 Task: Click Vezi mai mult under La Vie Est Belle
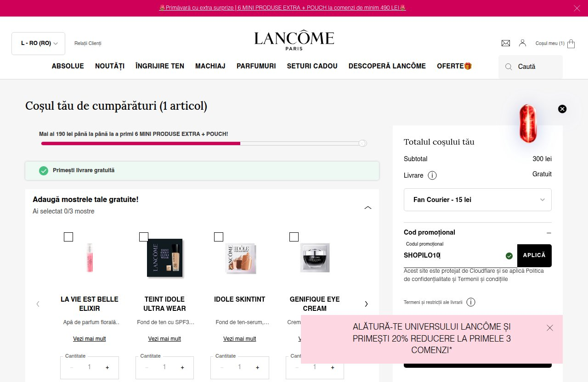(x=90, y=339)
